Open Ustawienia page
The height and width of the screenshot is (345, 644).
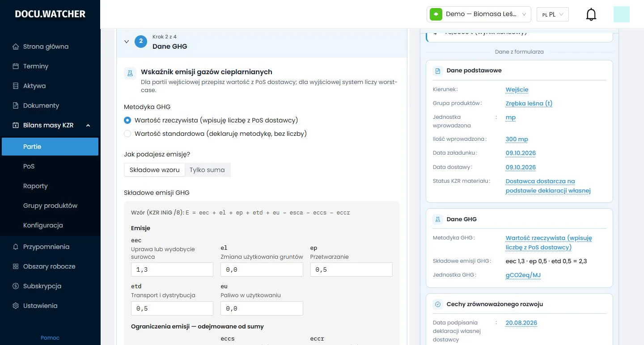click(x=50, y=306)
